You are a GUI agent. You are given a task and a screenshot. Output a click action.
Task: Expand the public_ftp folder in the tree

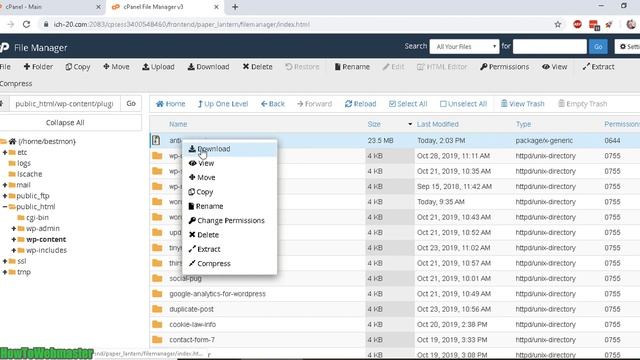[5, 196]
